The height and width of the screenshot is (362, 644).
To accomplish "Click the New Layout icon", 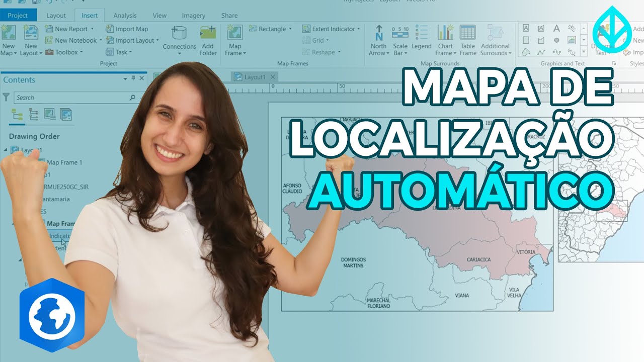I will tap(31, 32).
